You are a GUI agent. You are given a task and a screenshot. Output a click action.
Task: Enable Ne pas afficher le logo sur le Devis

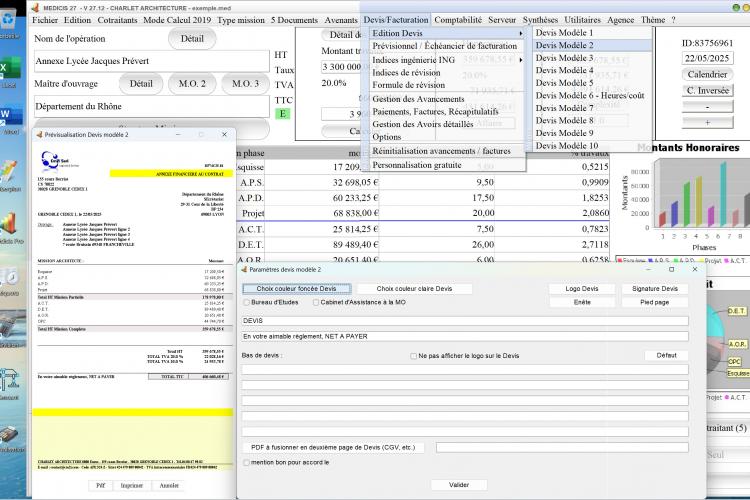(414, 356)
